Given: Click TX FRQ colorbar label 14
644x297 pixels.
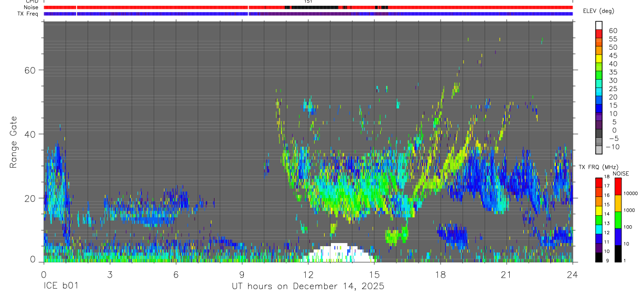Looking at the screenshot, I should [x=607, y=214].
